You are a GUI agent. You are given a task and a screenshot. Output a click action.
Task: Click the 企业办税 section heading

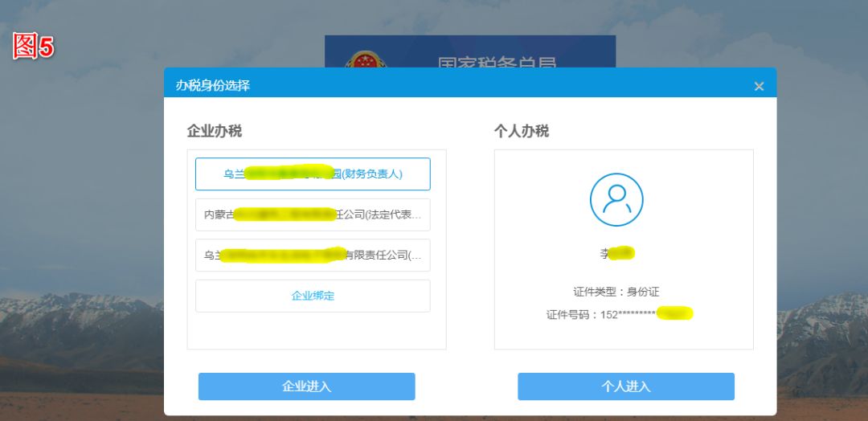[215, 131]
